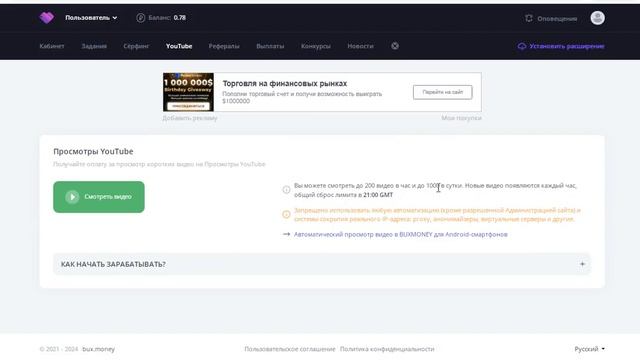Click the round icon after Новости
The width and height of the screenshot is (640, 360).
(x=395, y=46)
